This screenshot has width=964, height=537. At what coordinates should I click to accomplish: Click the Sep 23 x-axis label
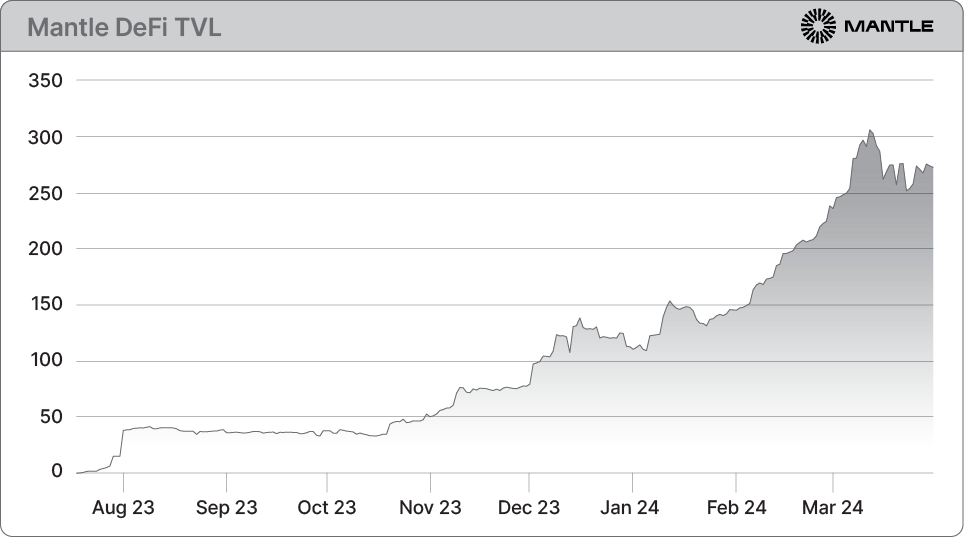click(226, 507)
